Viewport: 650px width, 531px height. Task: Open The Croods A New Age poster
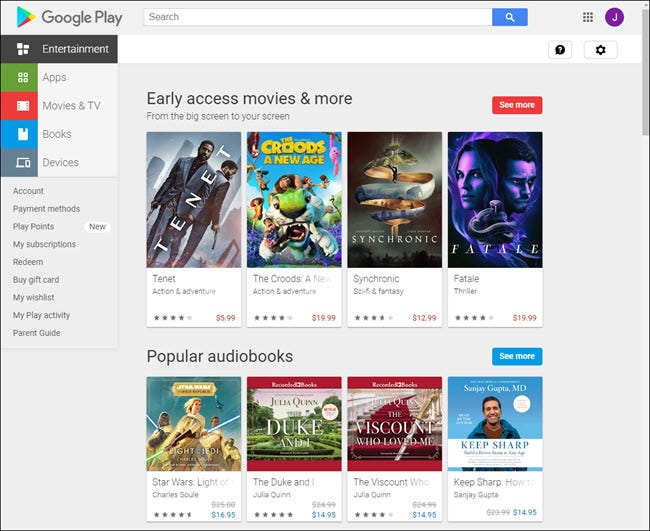(294, 200)
